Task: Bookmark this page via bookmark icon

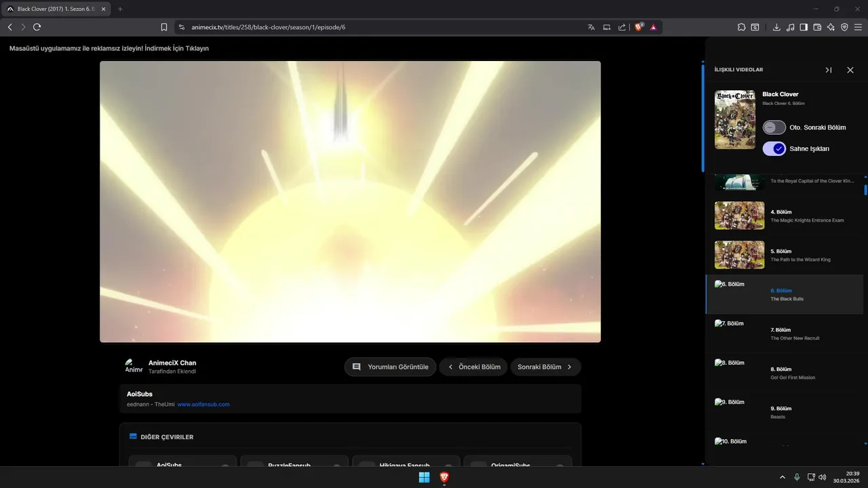Action: point(164,27)
